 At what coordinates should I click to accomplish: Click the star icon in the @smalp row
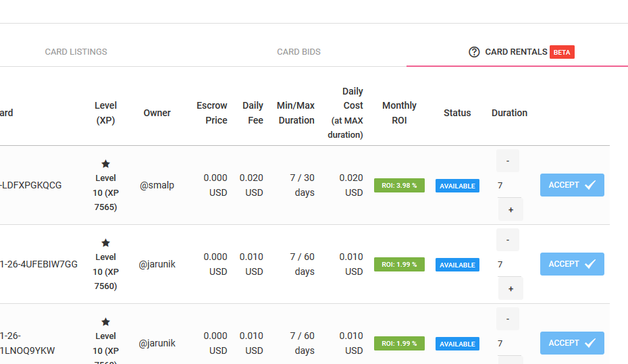pos(106,164)
